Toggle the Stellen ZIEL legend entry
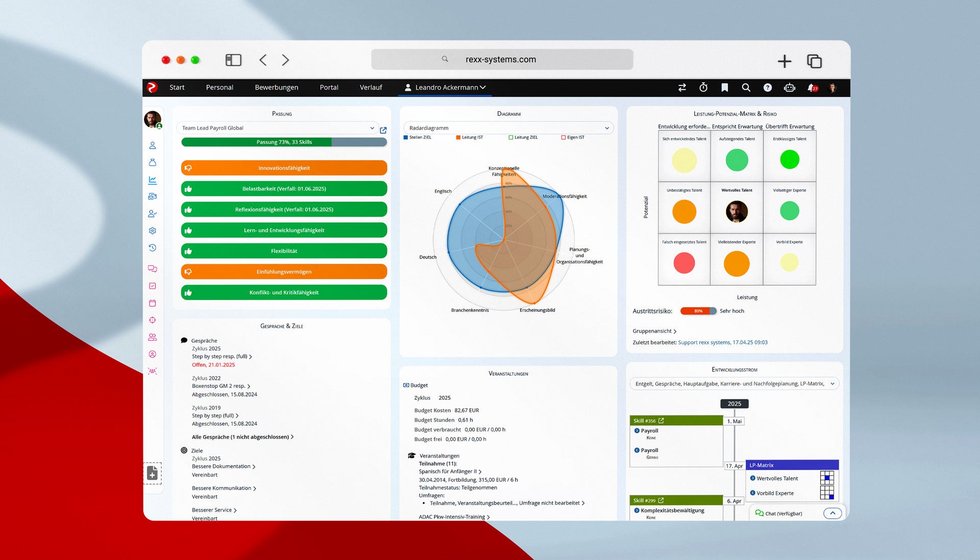This screenshot has width=980, height=560. [418, 137]
